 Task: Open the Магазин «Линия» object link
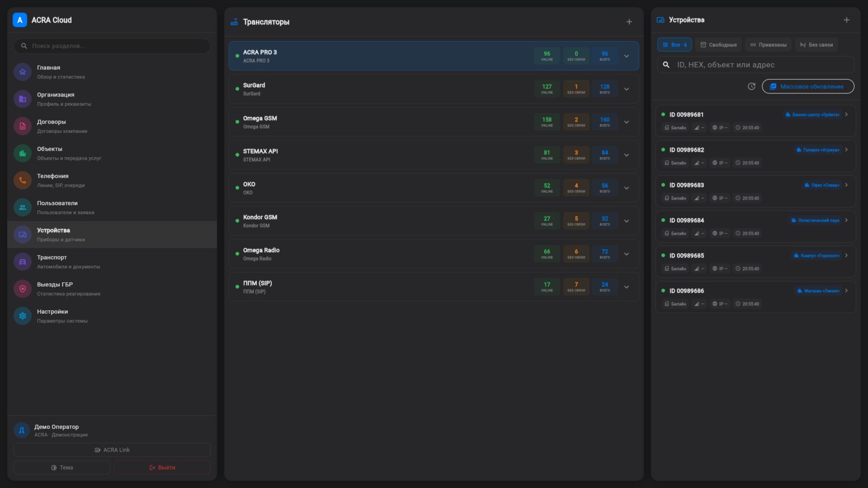(x=818, y=291)
